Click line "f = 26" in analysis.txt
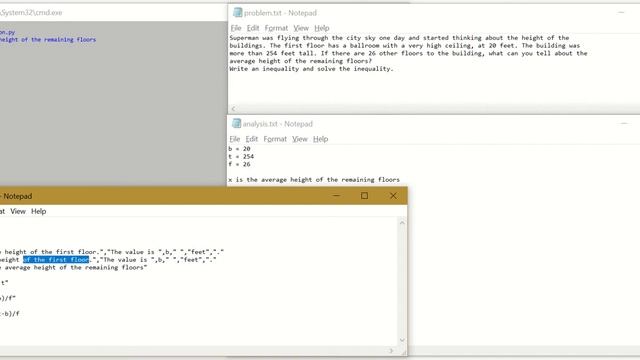This screenshot has height=360, width=640. pos(240,164)
